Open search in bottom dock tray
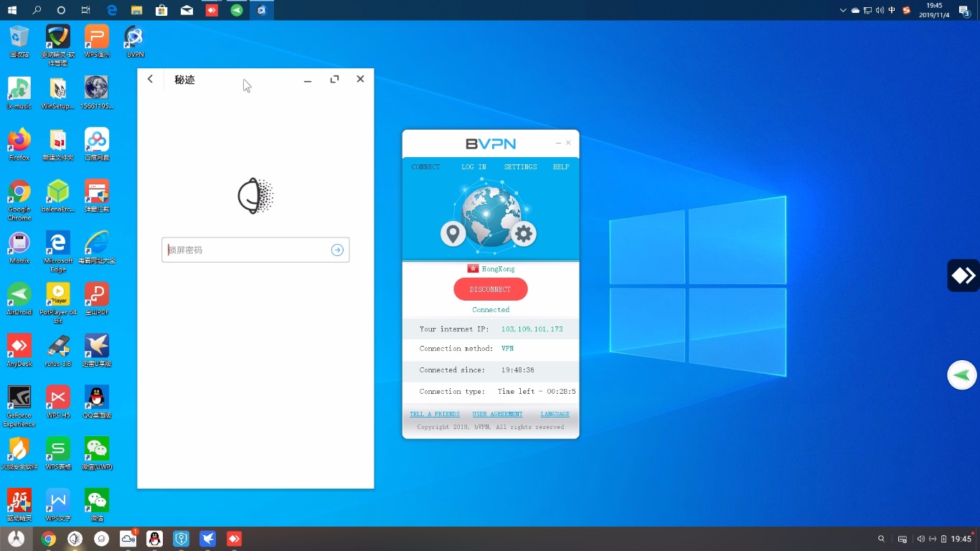 (x=882, y=539)
